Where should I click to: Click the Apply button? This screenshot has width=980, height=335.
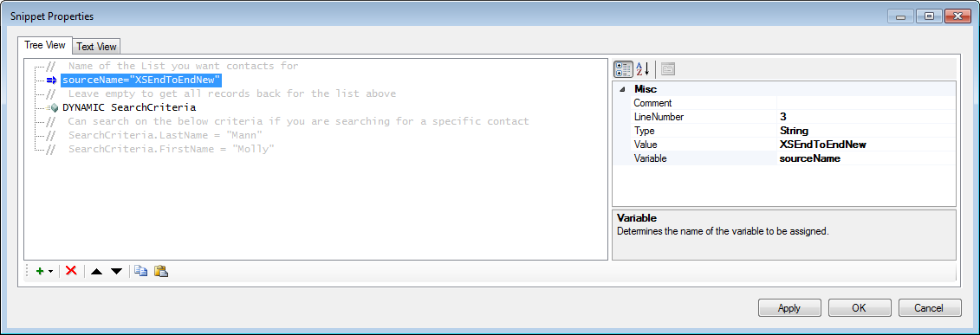[x=789, y=307]
